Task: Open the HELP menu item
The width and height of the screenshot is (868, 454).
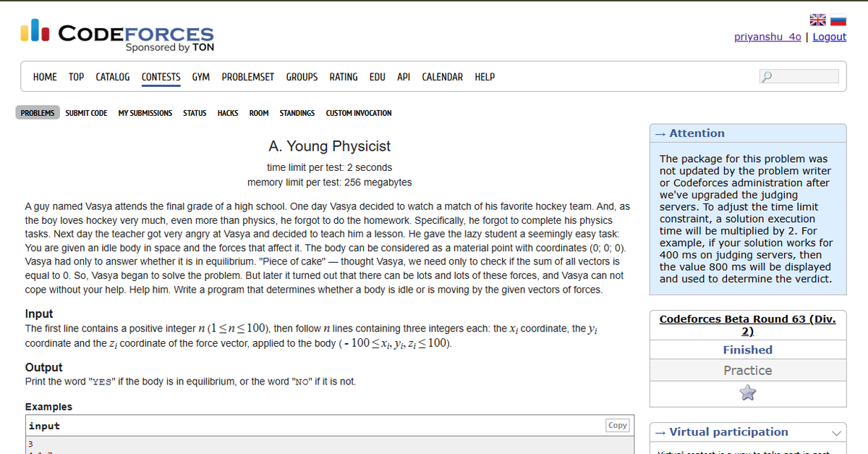Action: point(485,77)
